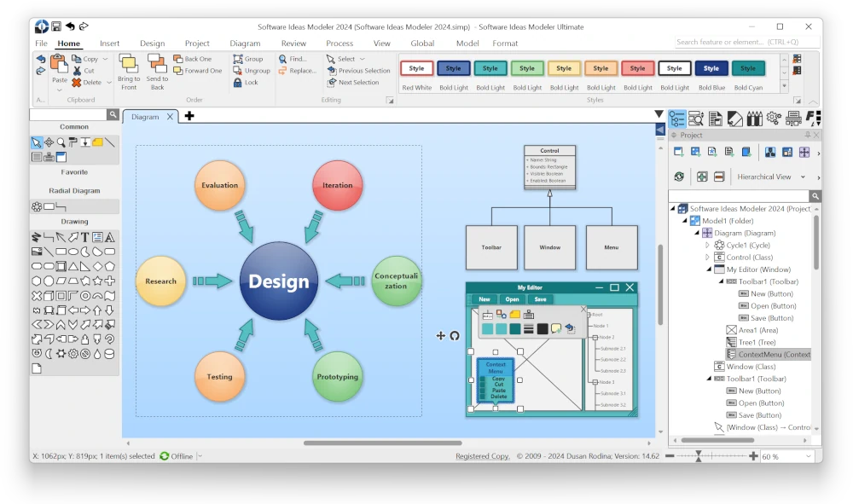Select the Format Painter roller tool
This screenshot has height=504, width=853.
(x=73, y=142)
